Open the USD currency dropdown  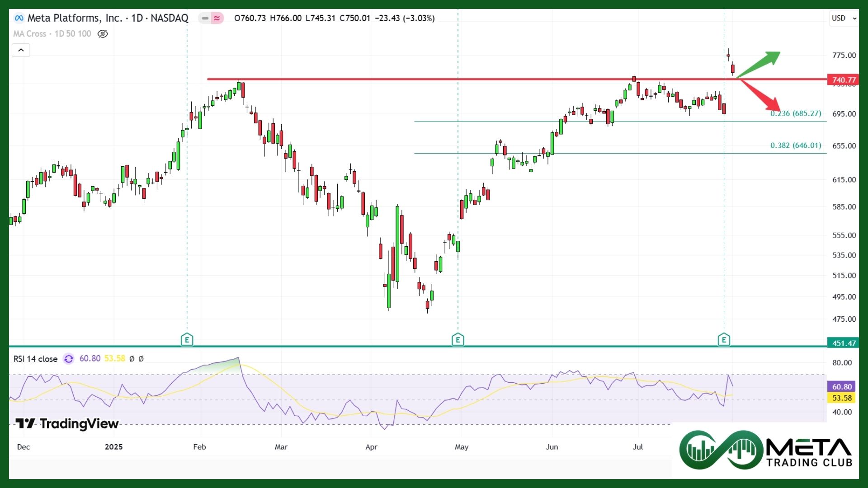click(844, 18)
